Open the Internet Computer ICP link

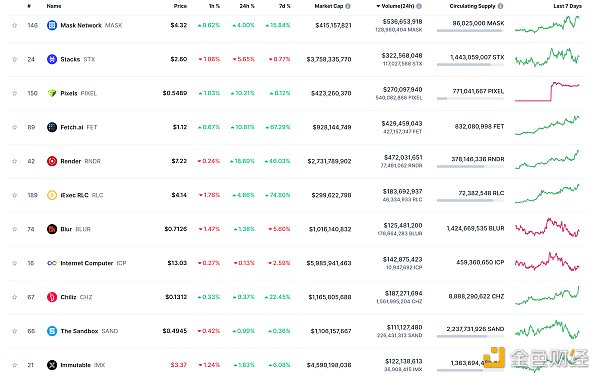(x=86, y=263)
